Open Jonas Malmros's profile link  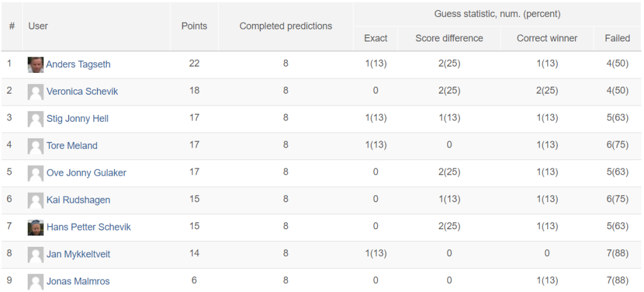[x=78, y=281]
